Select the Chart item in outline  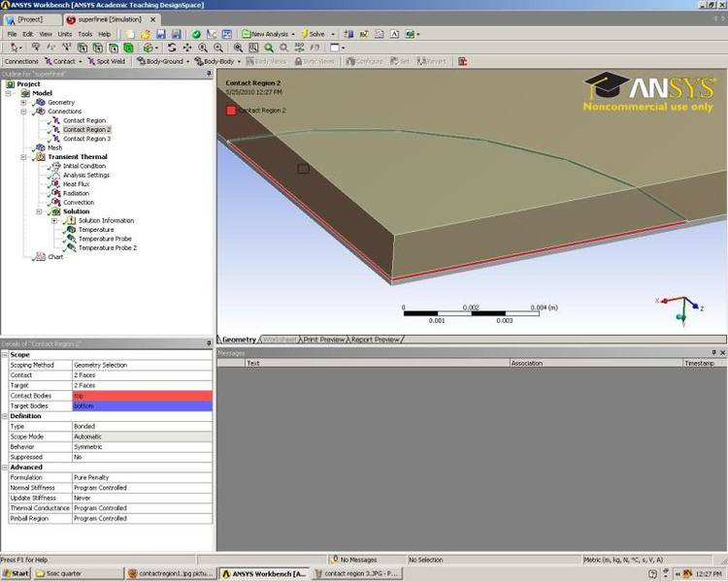click(55, 257)
